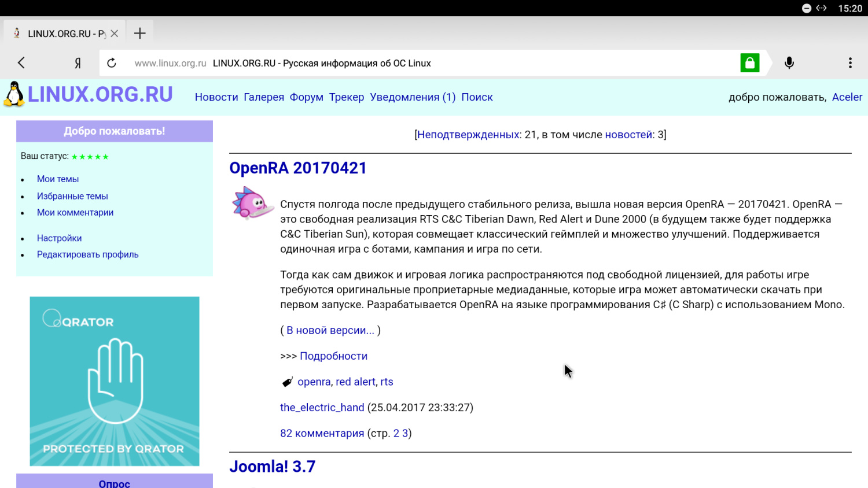Open the browser three-dot menu
The image size is (868, 488).
(x=850, y=63)
